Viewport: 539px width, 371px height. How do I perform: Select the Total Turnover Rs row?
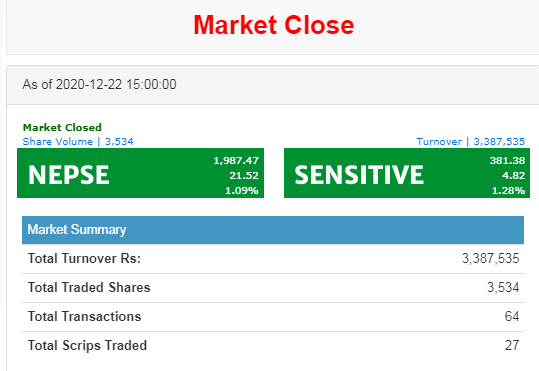(273, 259)
